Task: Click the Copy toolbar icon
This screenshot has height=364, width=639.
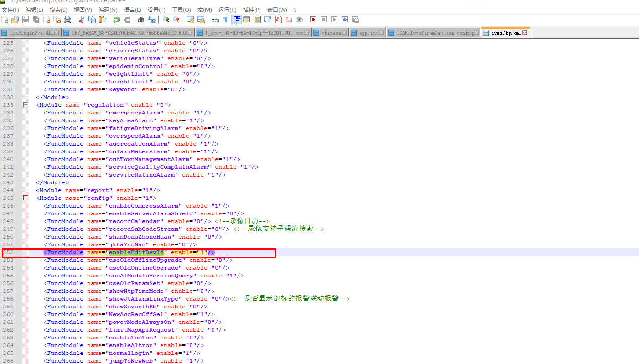Action: tap(92, 20)
